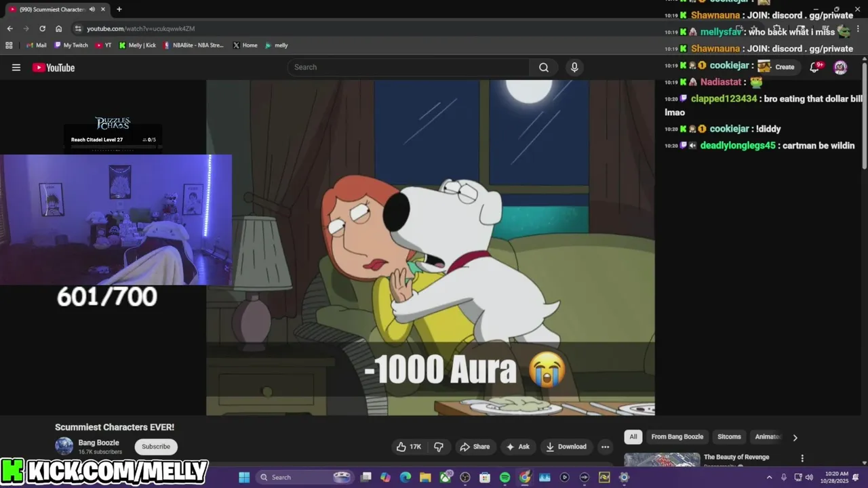868x488 pixels.
Task: View site information icon in address bar
Action: 78,28
